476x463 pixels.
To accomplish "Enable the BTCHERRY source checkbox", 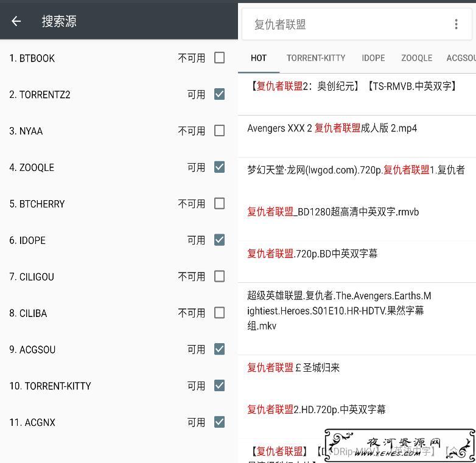I will pos(219,204).
